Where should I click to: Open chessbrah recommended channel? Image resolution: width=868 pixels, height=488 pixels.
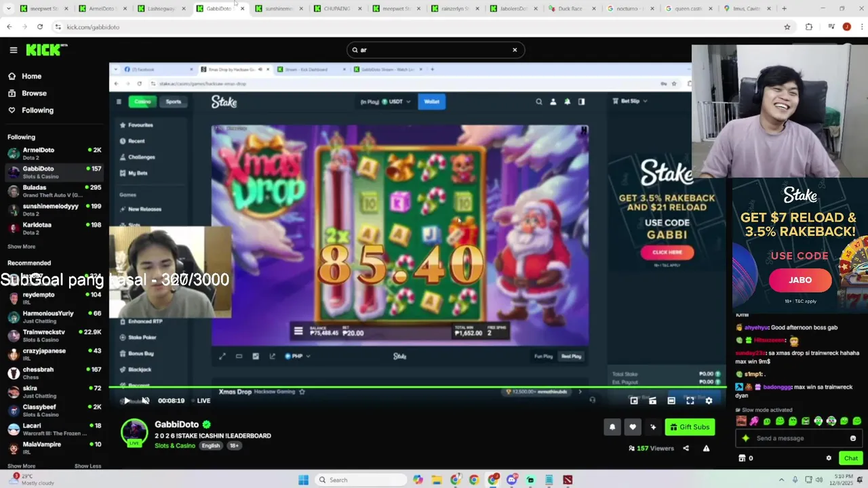click(x=54, y=373)
